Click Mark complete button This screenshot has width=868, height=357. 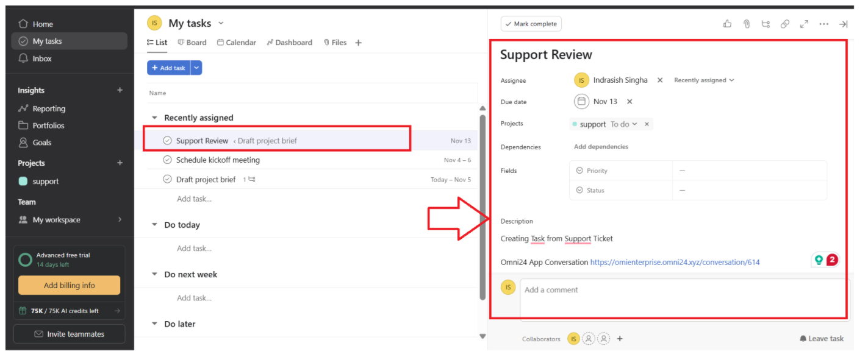pos(531,24)
